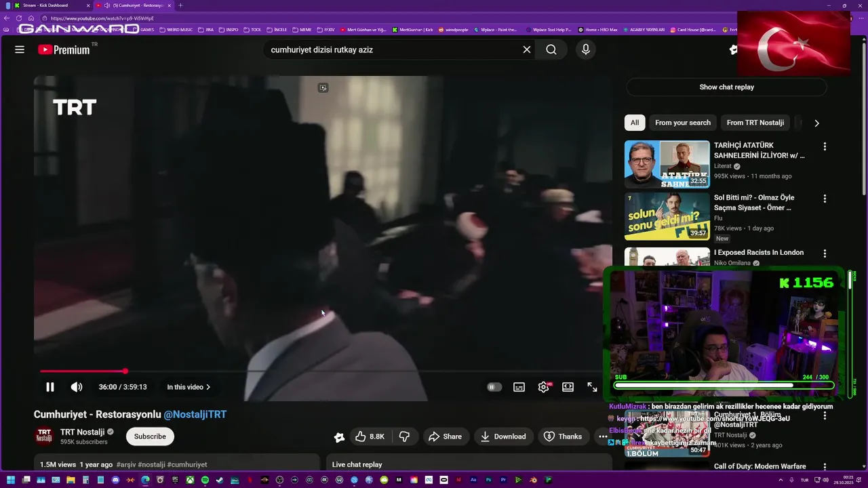This screenshot has width=868, height=488.
Task: Open the 32:55 Atatürk video thumbnail
Action: [x=667, y=164]
